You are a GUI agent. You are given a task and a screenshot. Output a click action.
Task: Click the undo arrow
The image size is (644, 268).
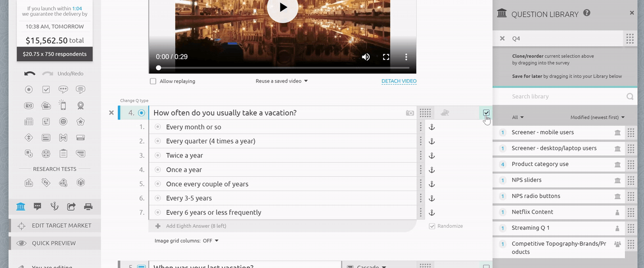point(30,73)
